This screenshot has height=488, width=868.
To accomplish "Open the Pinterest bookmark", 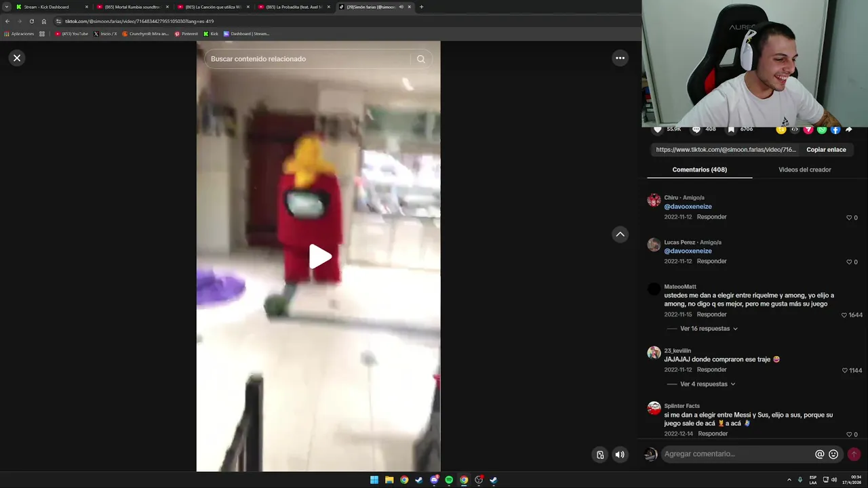I will tap(186, 34).
